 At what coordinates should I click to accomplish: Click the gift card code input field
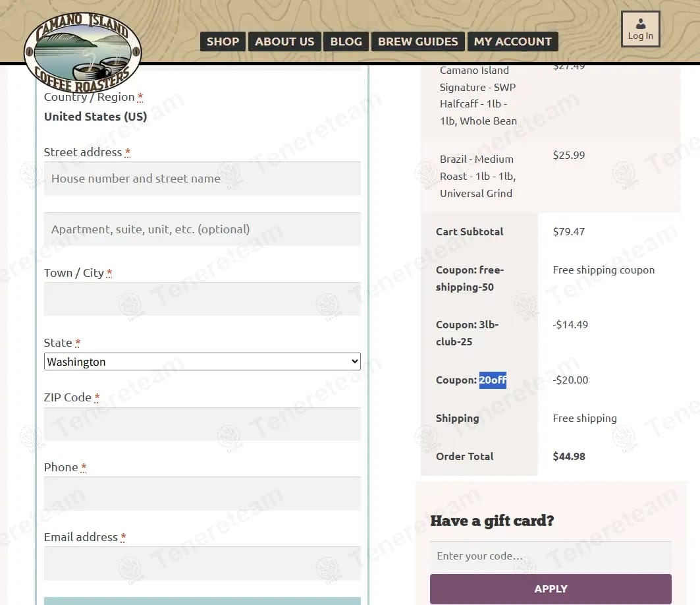[x=551, y=556]
